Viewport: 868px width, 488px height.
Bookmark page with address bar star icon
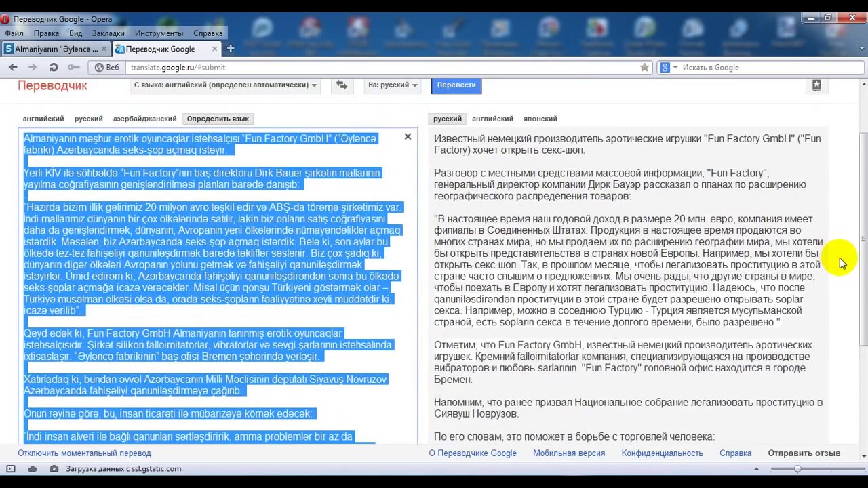[x=644, y=67]
